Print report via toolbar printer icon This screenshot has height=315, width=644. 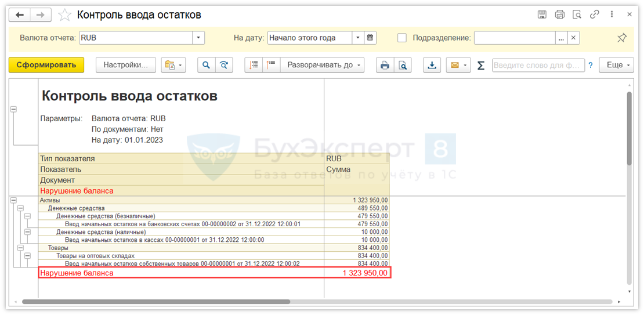pyautogui.click(x=385, y=65)
